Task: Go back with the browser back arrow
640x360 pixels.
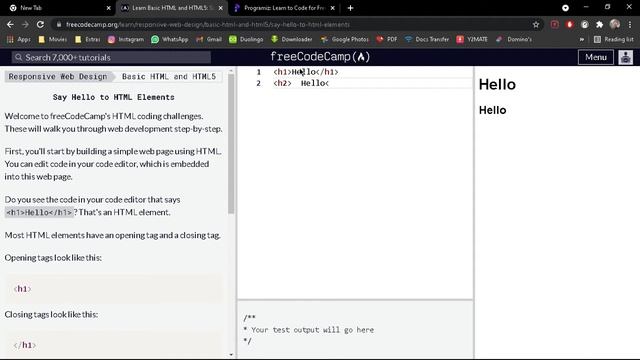Action: (10, 24)
